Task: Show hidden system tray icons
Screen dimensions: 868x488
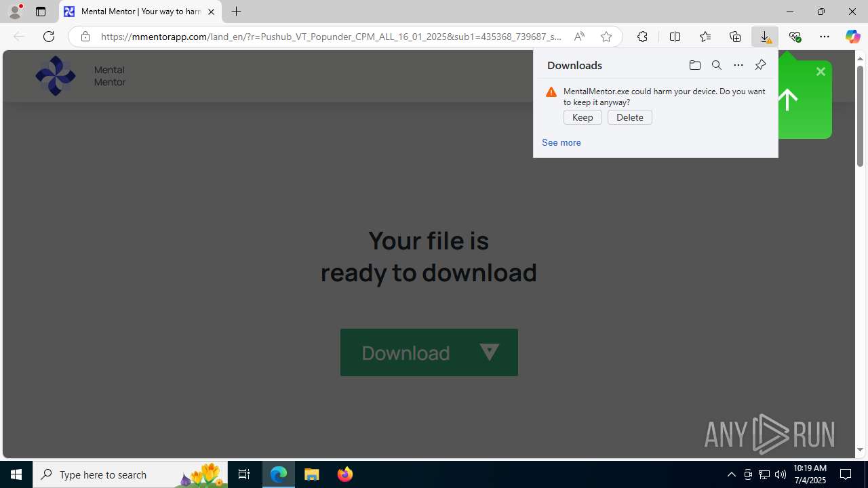Action: [731, 474]
